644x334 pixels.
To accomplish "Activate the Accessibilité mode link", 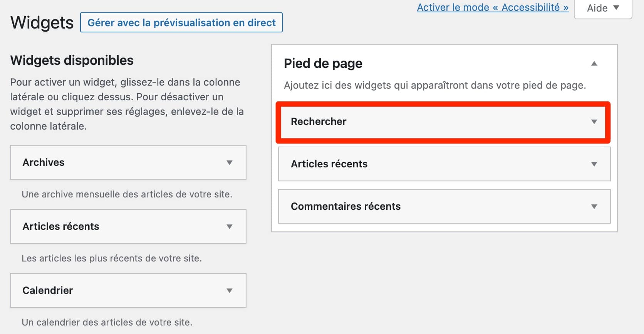I will coord(492,7).
